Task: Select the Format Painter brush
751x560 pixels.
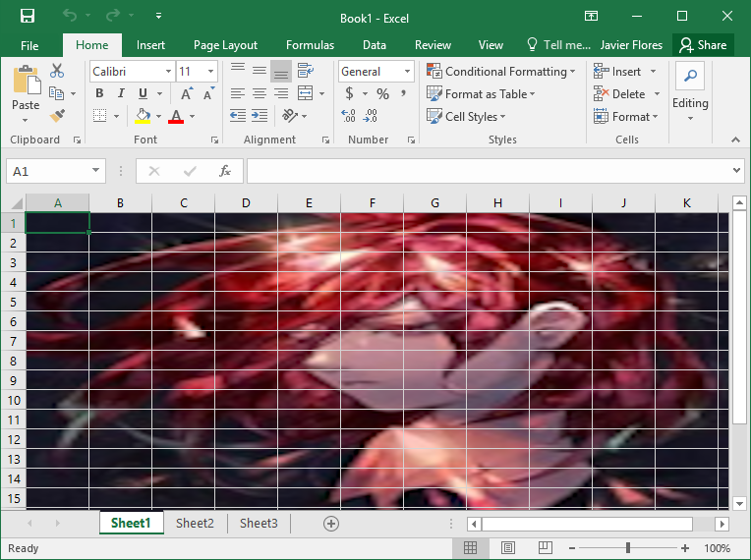Action: (x=57, y=116)
